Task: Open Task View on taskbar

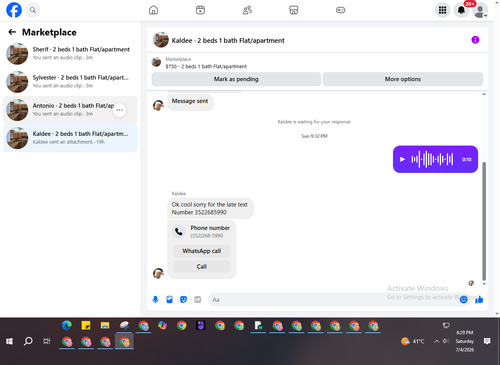Action: 47,341
